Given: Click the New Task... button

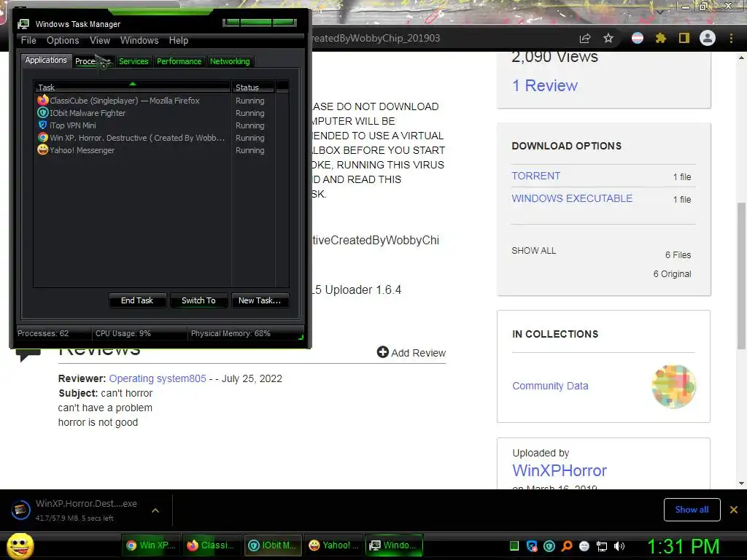Looking at the screenshot, I should click(x=260, y=300).
